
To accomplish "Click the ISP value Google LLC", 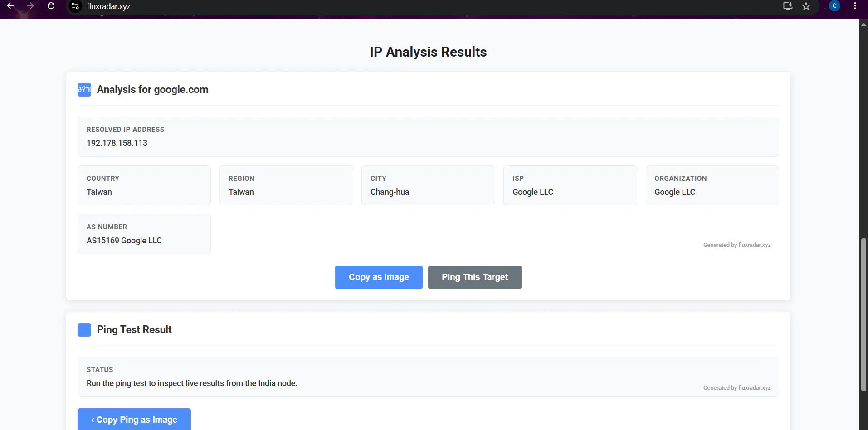I will coord(533,192).
